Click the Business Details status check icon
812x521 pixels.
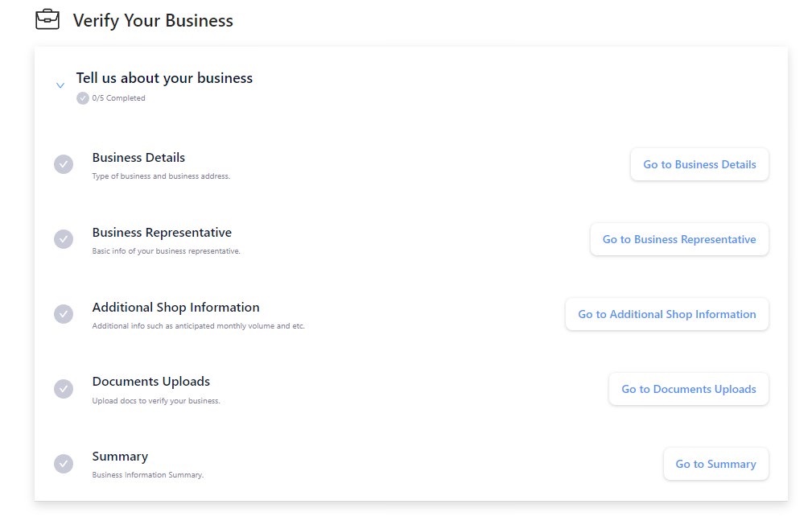click(64, 164)
